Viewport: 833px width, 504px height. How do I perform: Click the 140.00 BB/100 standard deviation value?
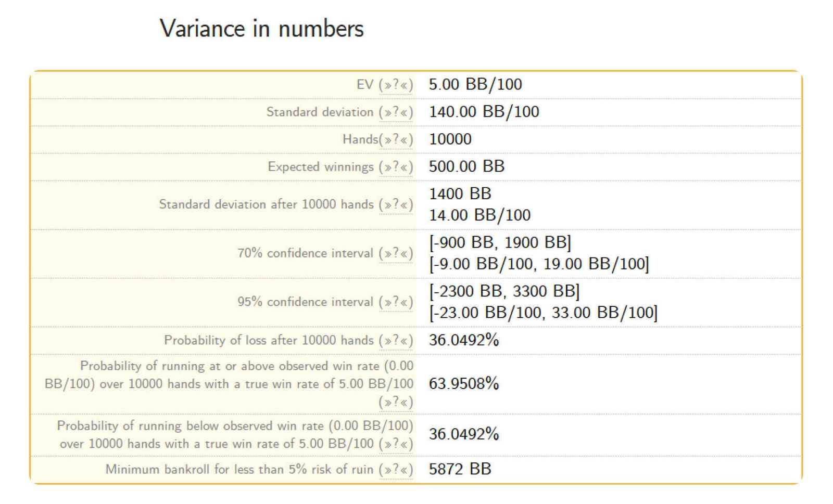pyautogui.click(x=484, y=112)
